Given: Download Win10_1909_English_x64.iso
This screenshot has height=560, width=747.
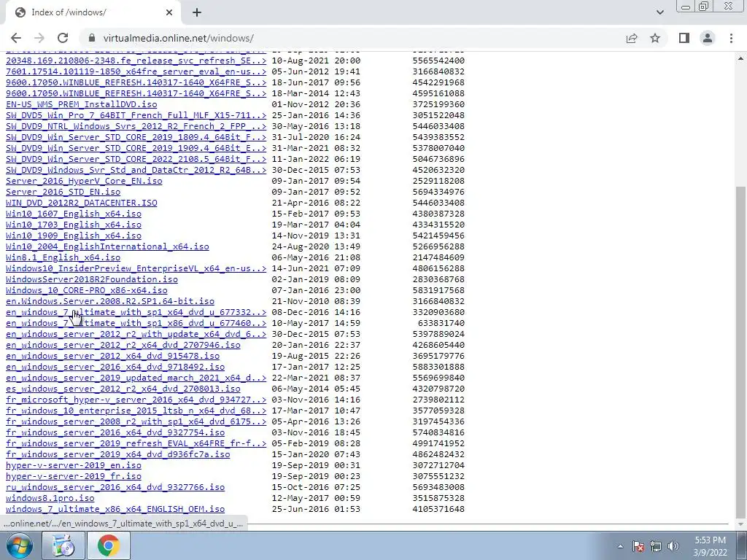Looking at the screenshot, I should (74, 236).
